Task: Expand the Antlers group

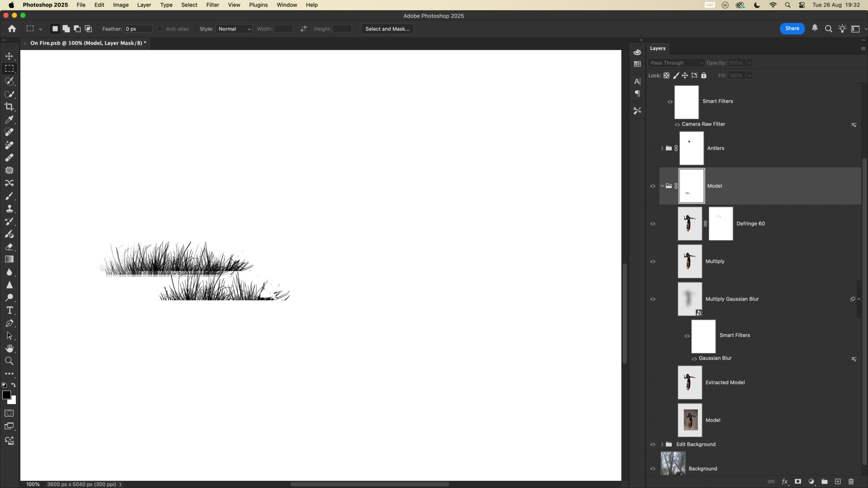Action: click(x=662, y=148)
